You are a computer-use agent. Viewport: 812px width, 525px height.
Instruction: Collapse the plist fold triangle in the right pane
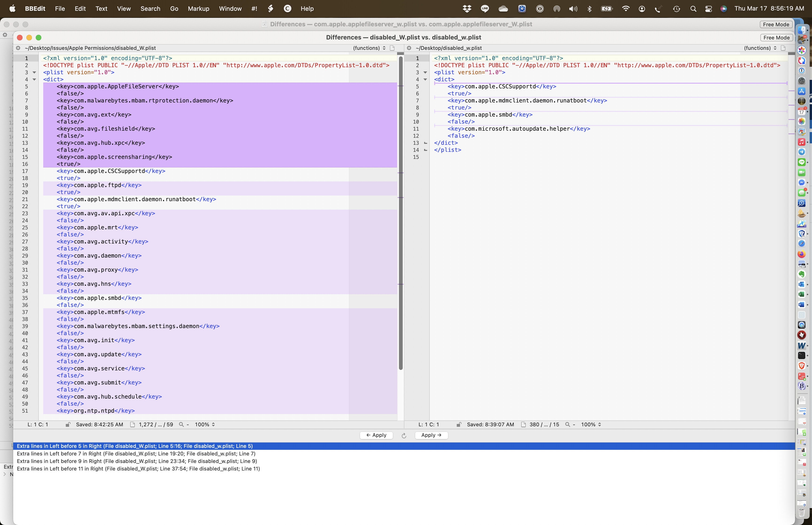tap(425, 72)
